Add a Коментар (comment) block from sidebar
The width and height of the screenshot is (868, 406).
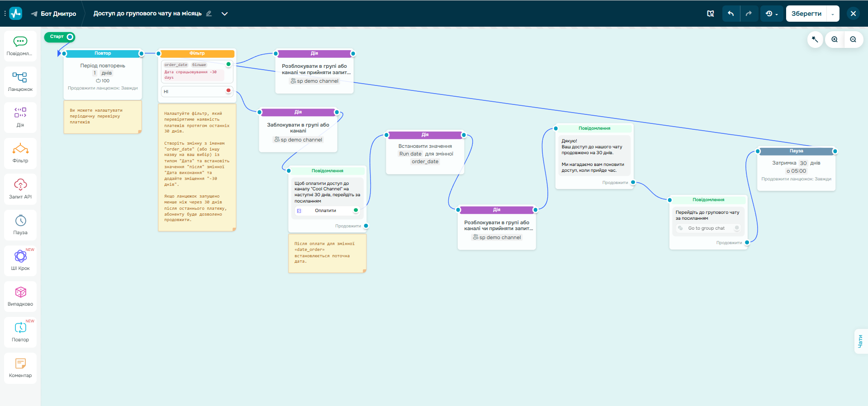coord(20,368)
